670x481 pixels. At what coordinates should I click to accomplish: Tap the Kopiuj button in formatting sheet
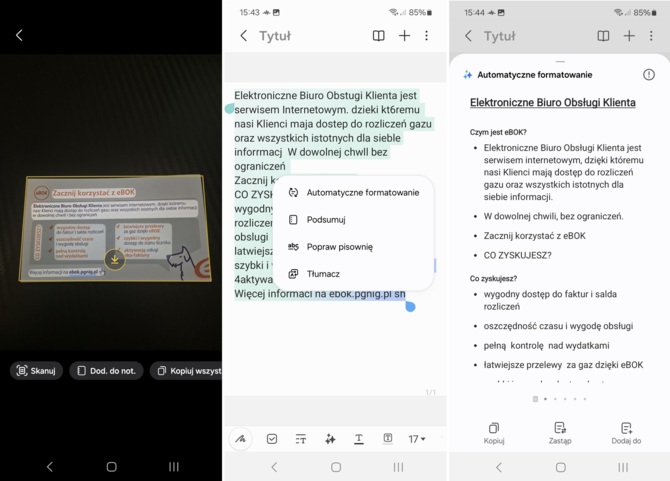pyautogui.click(x=494, y=433)
